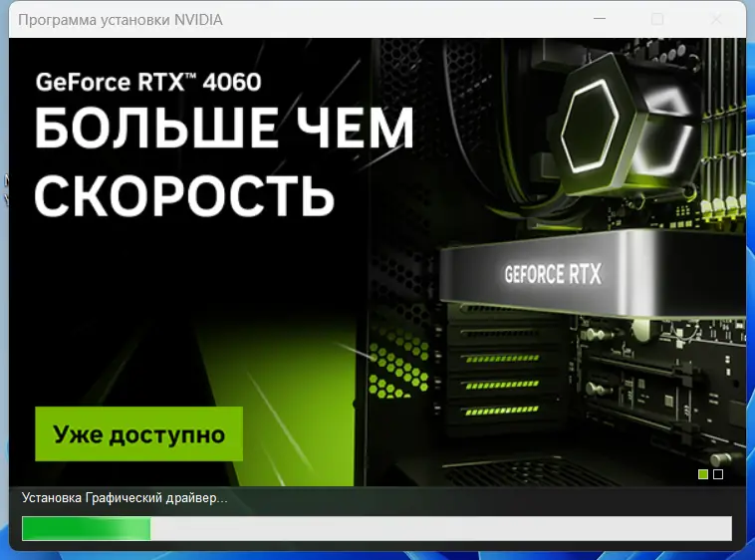Click the "СКОРОСТЬ" headline line
The height and width of the screenshot is (560, 755).
184,195
